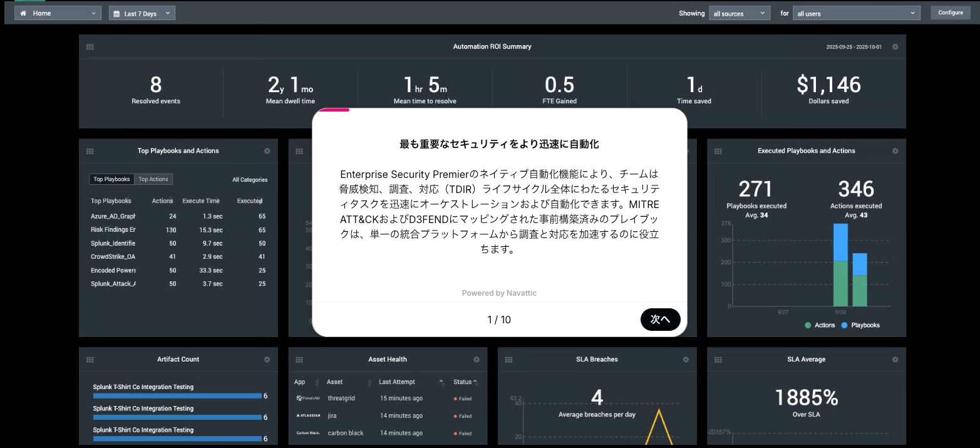
Task: Click the Mean time to resolve metric
Action: 425,90
